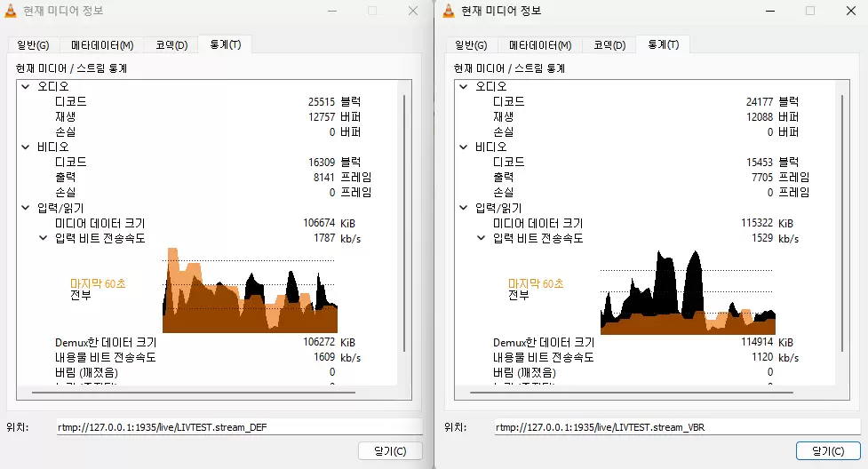Select audio 재생 row in left window

208,117
